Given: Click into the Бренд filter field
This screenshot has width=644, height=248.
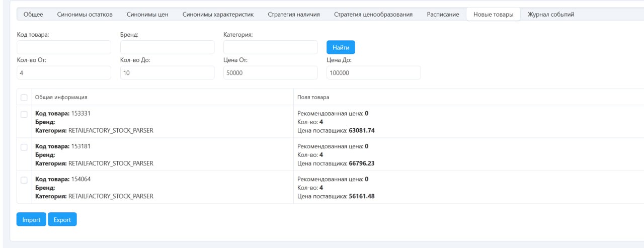Looking at the screenshot, I should click(167, 47).
